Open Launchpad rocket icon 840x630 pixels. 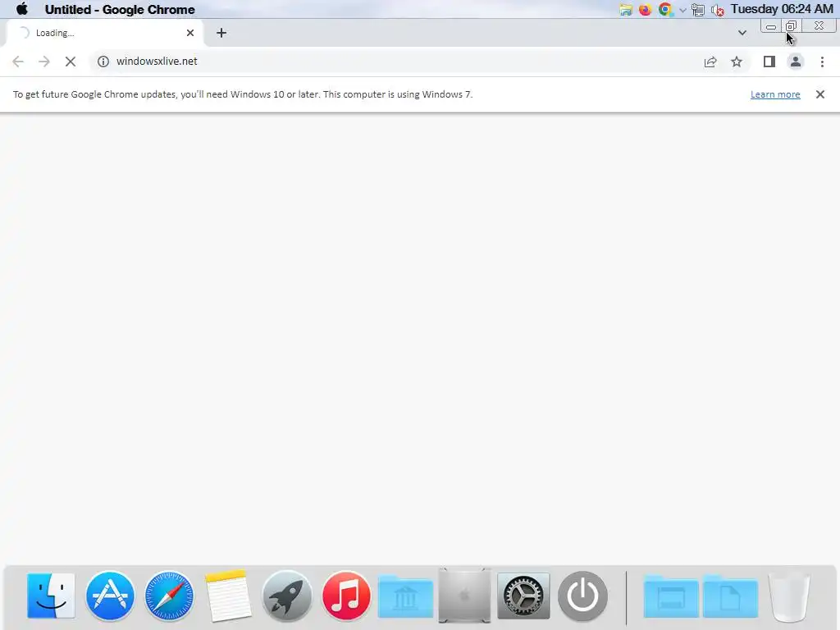287,596
